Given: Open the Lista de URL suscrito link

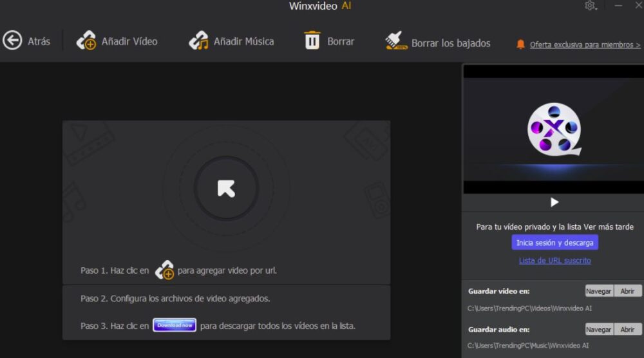Looking at the screenshot, I should tap(555, 260).
